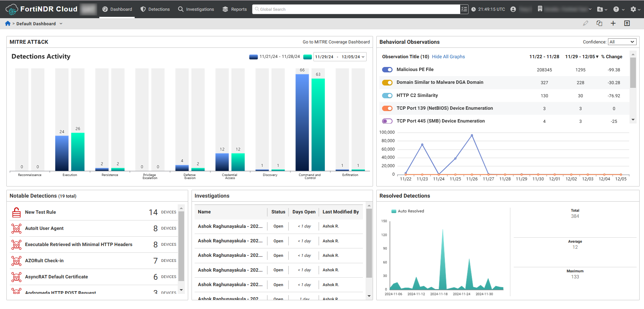Click the Notable Detections scroll down arrow
This screenshot has width=644, height=309.
181,290
